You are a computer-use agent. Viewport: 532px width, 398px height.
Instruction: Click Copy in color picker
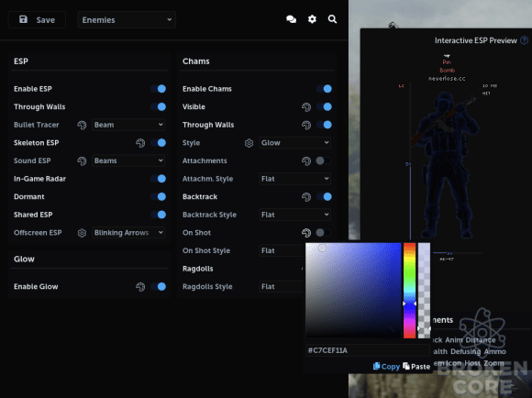[x=386, y=367]
